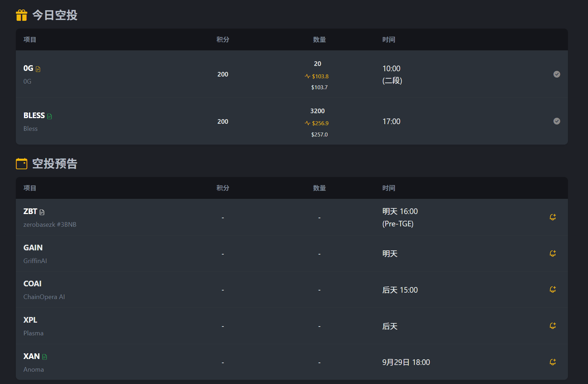Open the document icon beside BLESS
Screen dimensions: 588x384
(x=50, y=116)
